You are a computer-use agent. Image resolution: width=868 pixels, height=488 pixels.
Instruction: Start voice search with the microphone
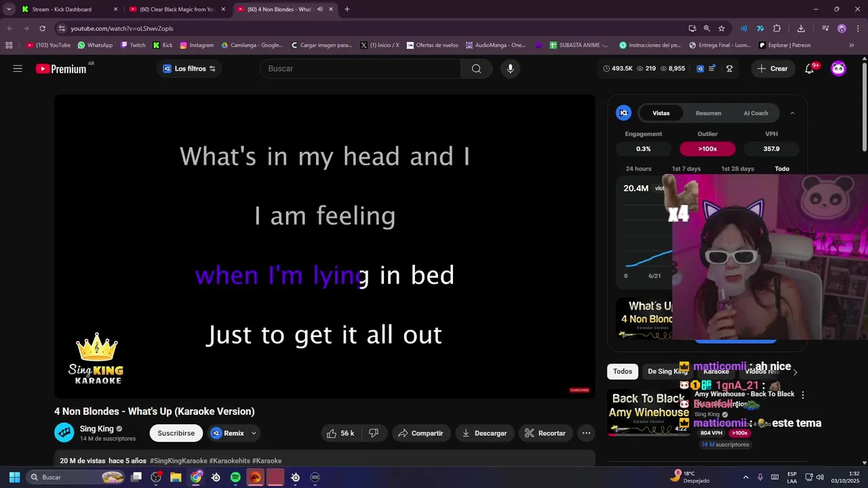510,68
